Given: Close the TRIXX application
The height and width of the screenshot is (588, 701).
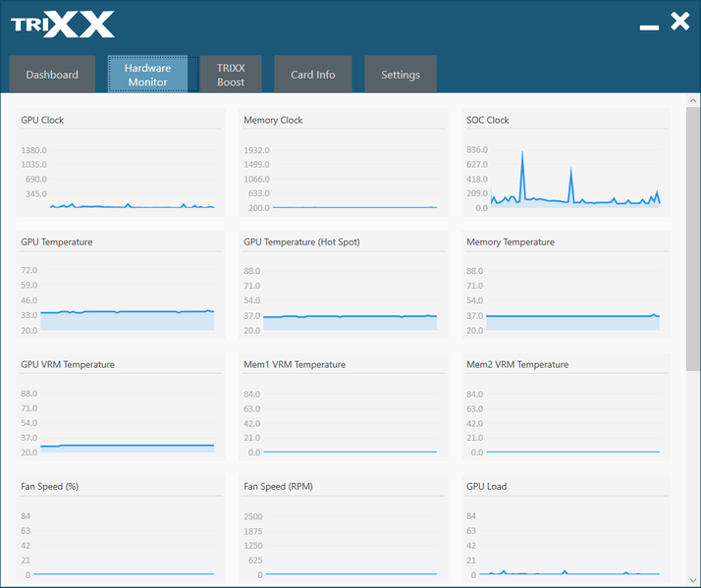Looking at the screenshot, I should point(680,21).
